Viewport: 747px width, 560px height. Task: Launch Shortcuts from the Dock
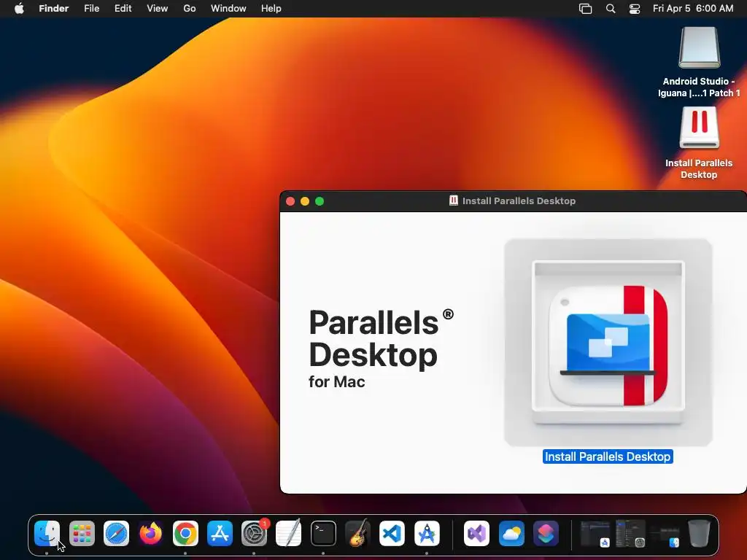[546, 533]
